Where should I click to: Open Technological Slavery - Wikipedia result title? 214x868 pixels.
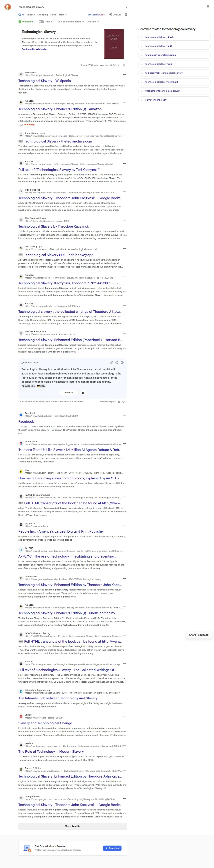(x=44, y=81)
